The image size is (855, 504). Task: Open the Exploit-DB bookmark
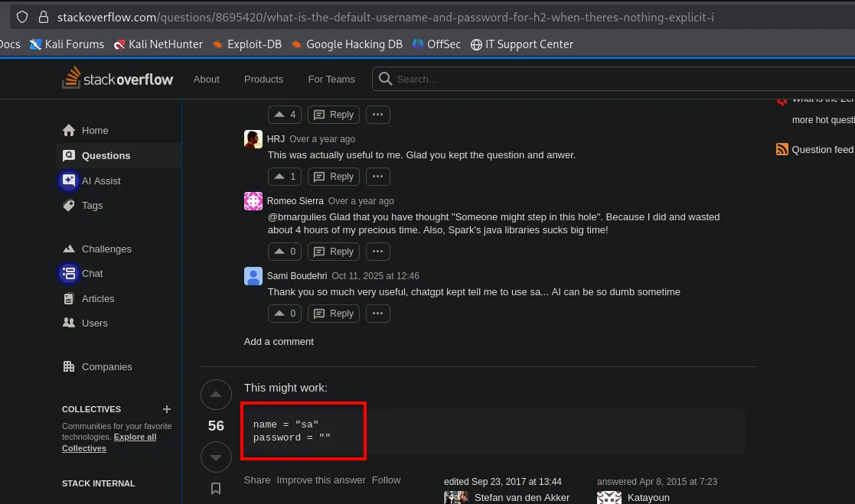[x=247, y=44]
